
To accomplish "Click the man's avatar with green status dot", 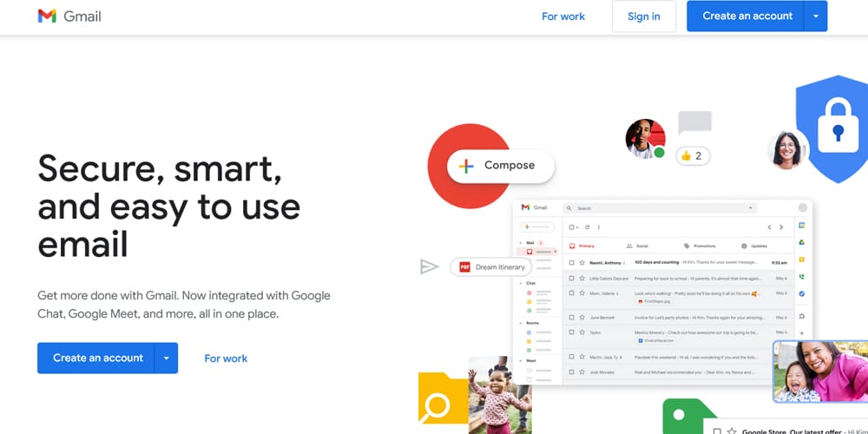I will [x=645, y=139].
